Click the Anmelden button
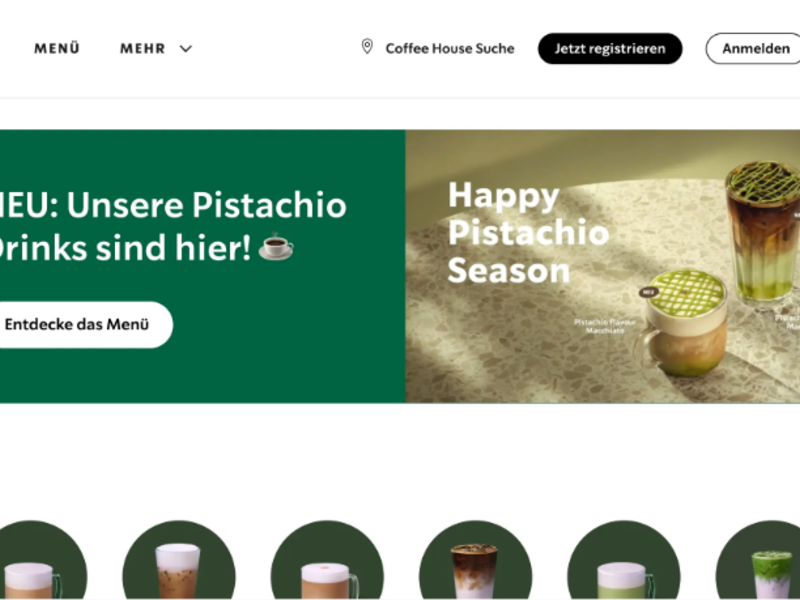The width and height of the screenshot is (800, 600). click(753, 48)
